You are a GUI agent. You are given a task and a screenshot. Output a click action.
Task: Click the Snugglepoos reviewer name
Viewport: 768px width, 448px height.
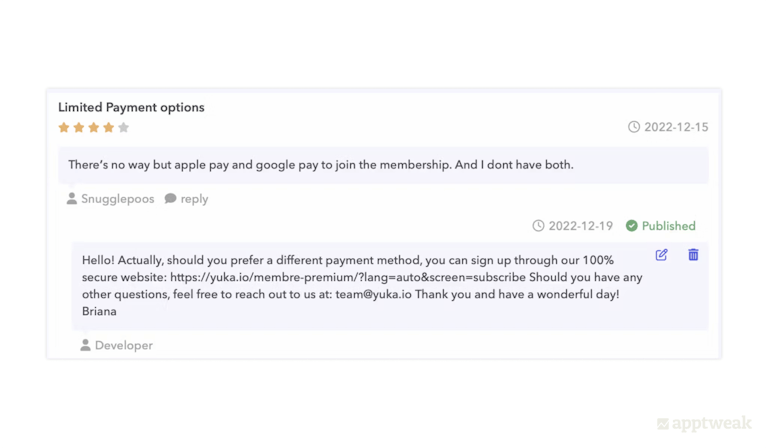tap(117, 199)
